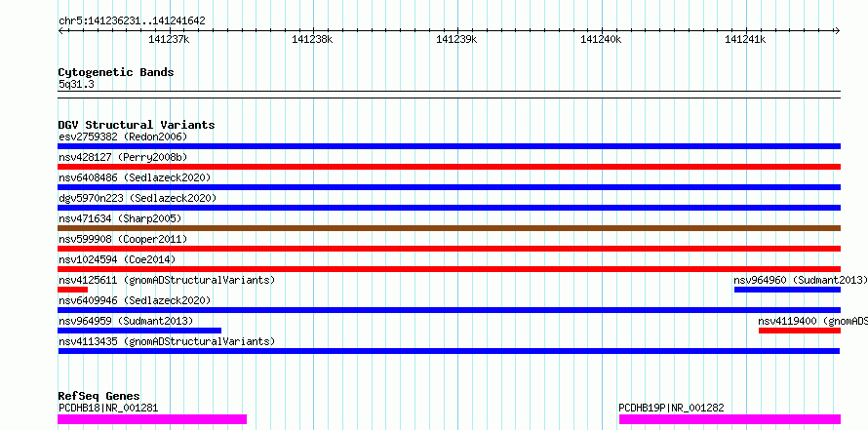
Task: Click the brown bar under nsv471634
Action: 449,228
